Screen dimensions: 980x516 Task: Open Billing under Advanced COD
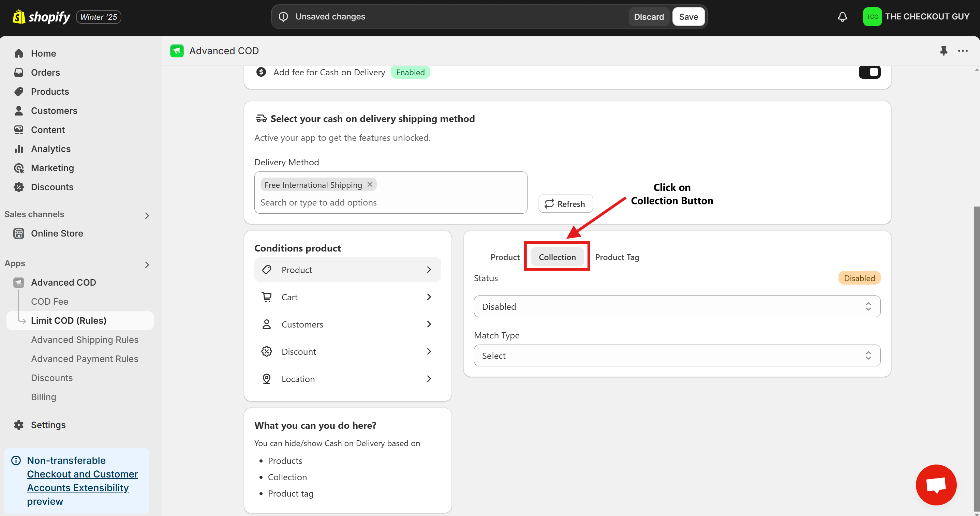[x=43, y=397]
